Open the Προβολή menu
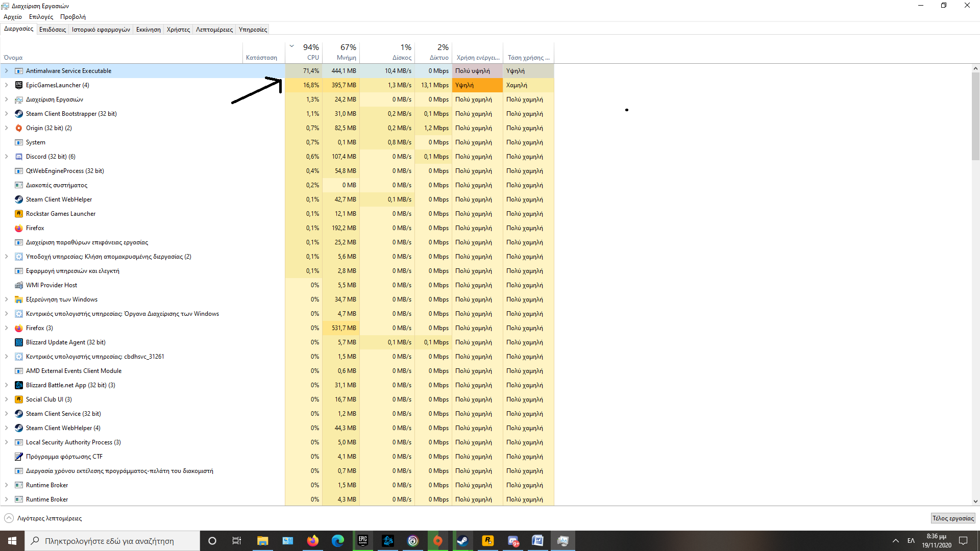This screenshot has height=551, width=980. (x=73, y=17)
